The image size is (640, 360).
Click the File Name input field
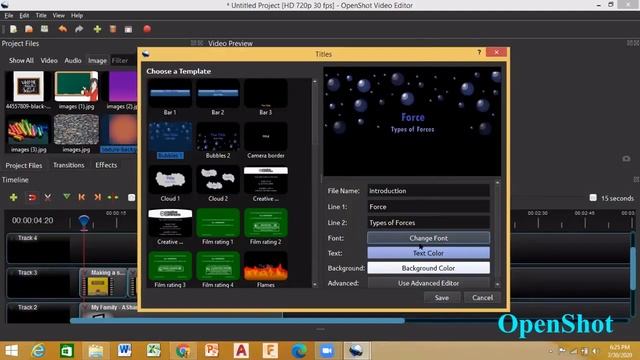tap(428, 191)
